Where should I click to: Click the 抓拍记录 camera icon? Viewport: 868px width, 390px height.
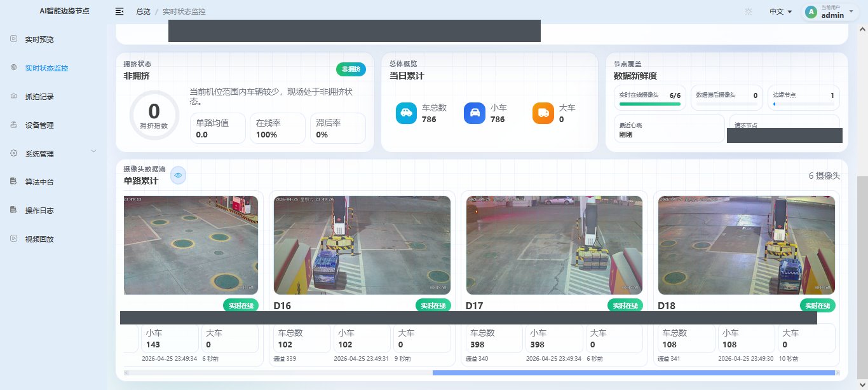click(13, 96)
